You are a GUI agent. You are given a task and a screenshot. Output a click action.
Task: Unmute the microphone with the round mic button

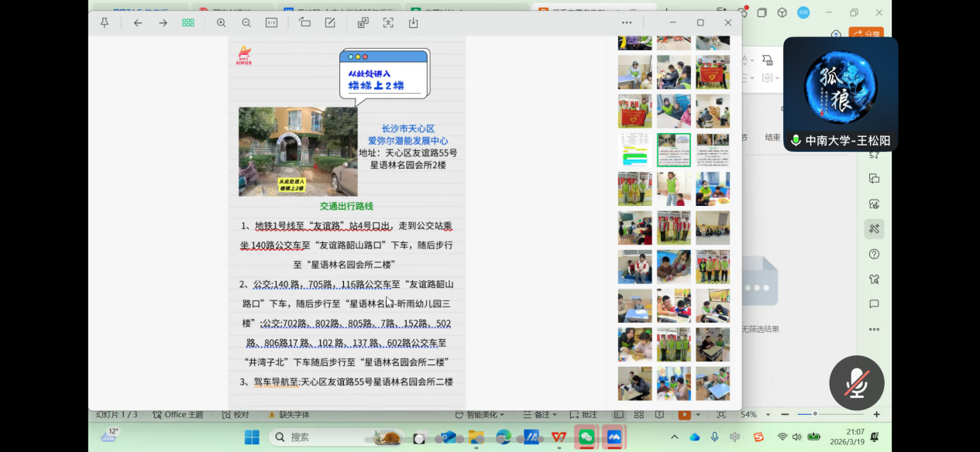[x=856, y=383]
